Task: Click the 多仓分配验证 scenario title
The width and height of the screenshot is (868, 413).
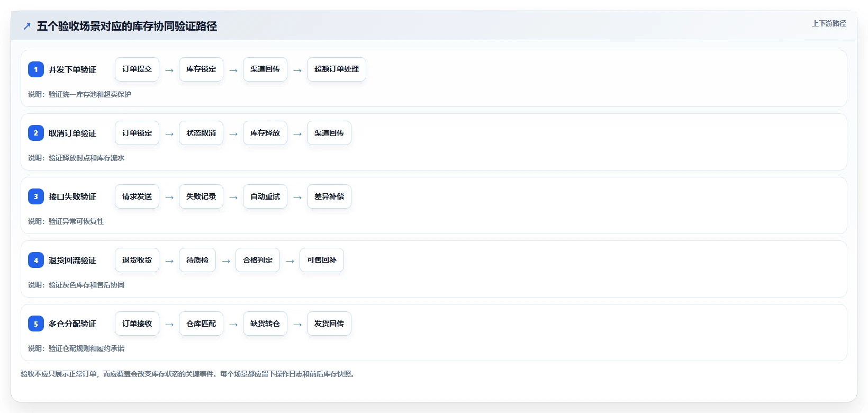Action: click(73, 324)
